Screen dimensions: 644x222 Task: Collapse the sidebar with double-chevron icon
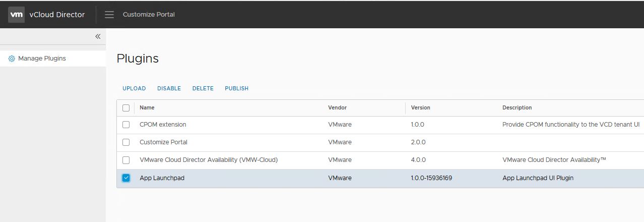coord(98,36)
